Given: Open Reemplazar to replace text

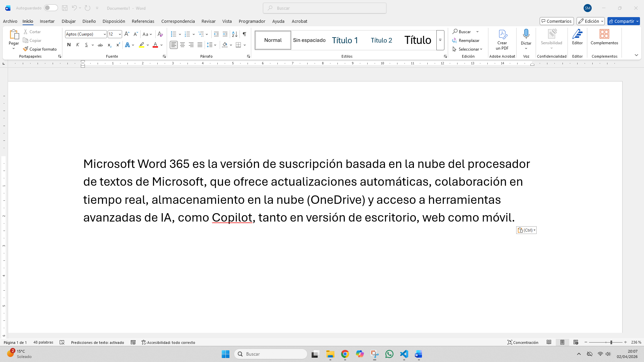Looking at the screenshot, I should pyautogui.click(x=469, y=40).
